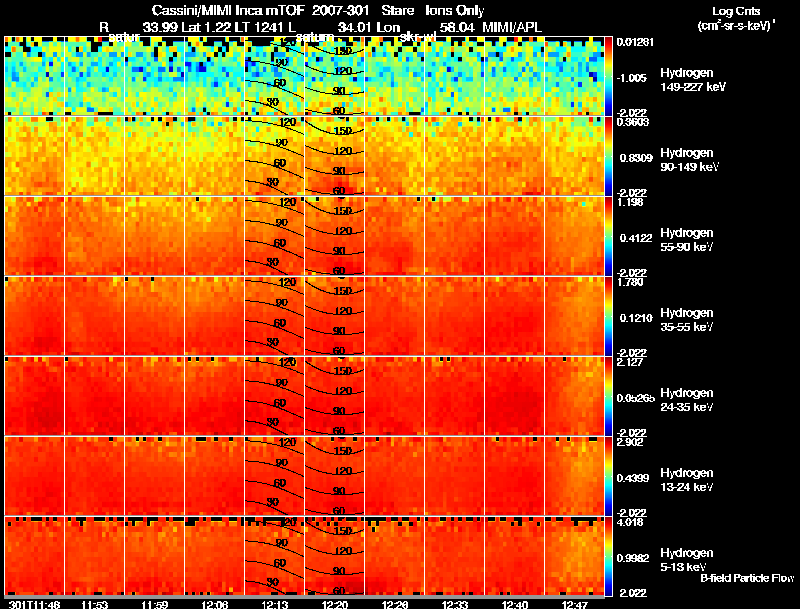
Task: Click the 0.3603 colorbar value
Action: pos(633,122)
